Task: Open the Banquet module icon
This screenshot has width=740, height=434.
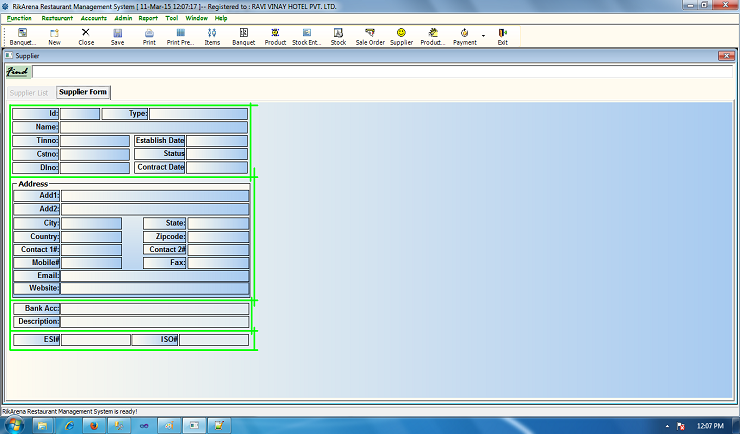Action: (243, 36)
